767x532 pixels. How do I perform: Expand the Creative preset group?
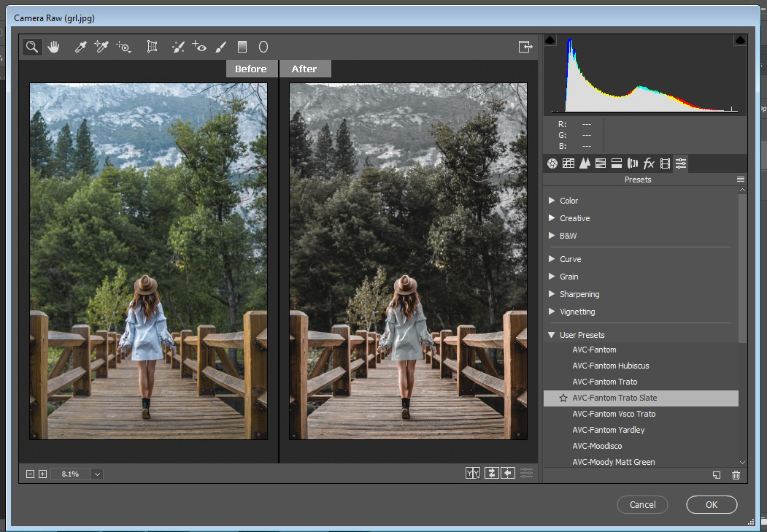pos(552,218)
